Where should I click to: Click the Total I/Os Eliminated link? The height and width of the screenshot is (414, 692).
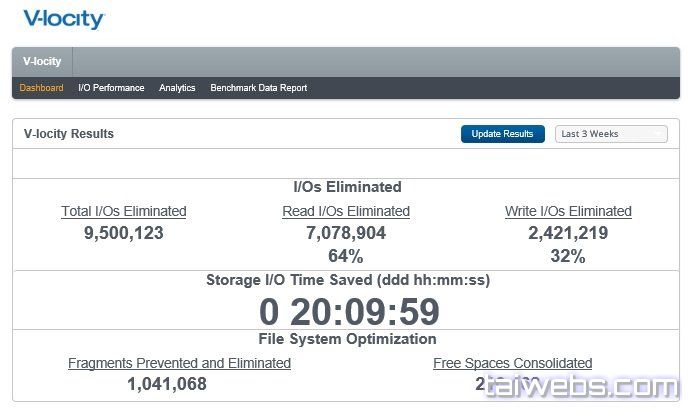[124, 211]
